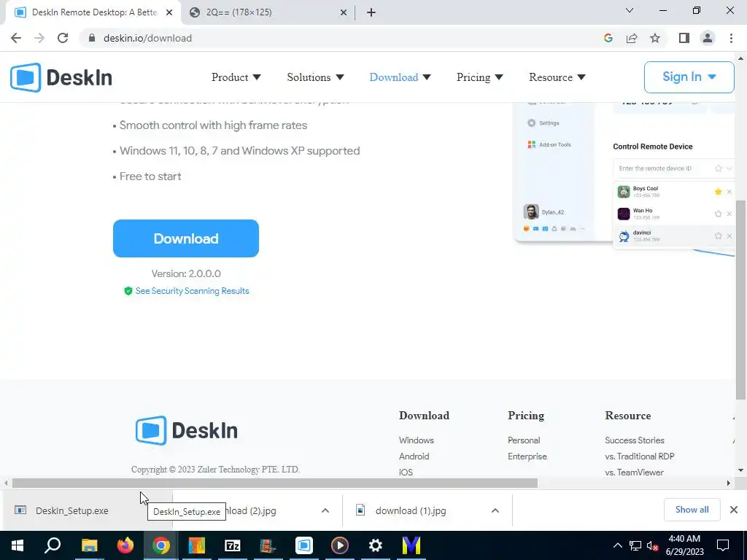Show hidden tray icons chevron
Image resolution: width=747 pixels, height=560 pixels.
[617, 545]
